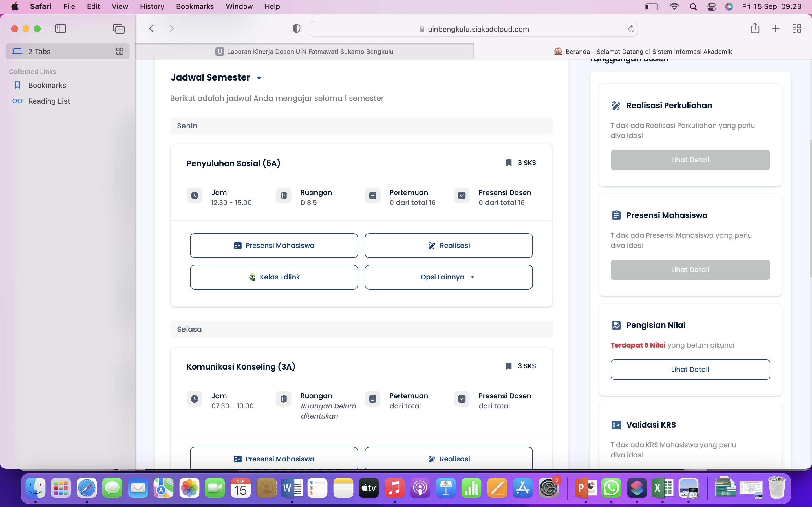The image size is (812, 507).
Task: Click Lihat Detail under Pengisian Nilai
Action: pos(690,369)
